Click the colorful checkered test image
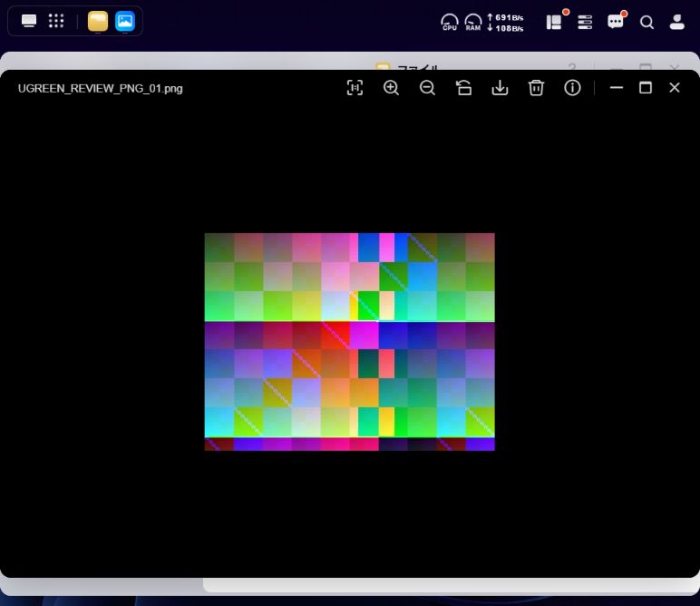This screenshot has width=700, height=606. (350, 342)
